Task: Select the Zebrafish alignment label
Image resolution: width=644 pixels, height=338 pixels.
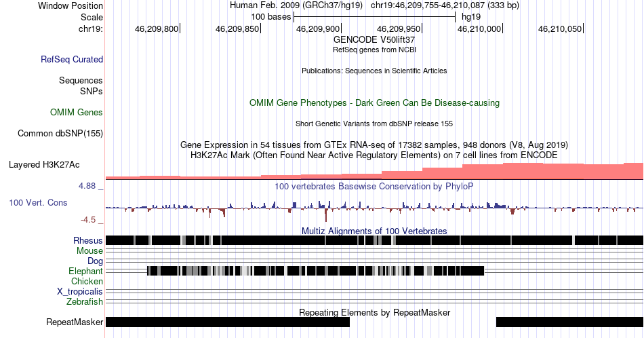Action: point(85,301)
